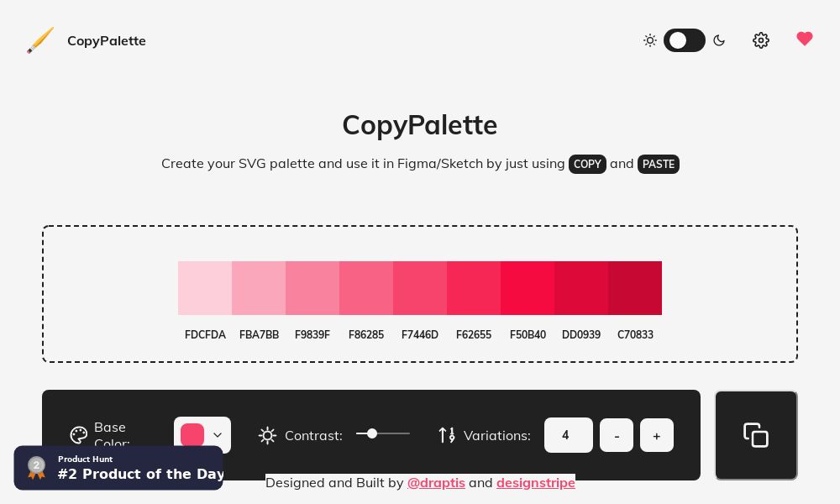Click the large copy palette button
This screenshot has width=840, height=504.
pos(756,435)
